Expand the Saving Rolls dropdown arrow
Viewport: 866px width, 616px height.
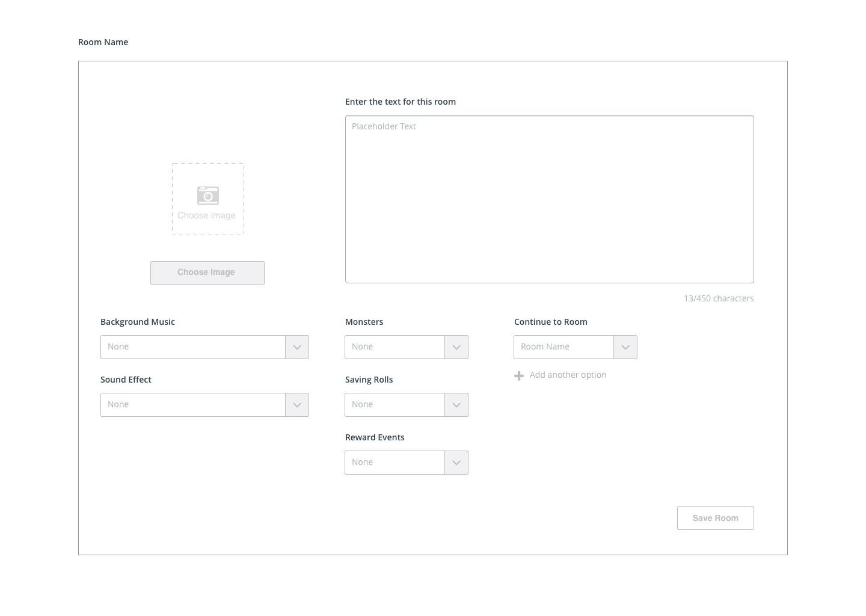[456, 405]
